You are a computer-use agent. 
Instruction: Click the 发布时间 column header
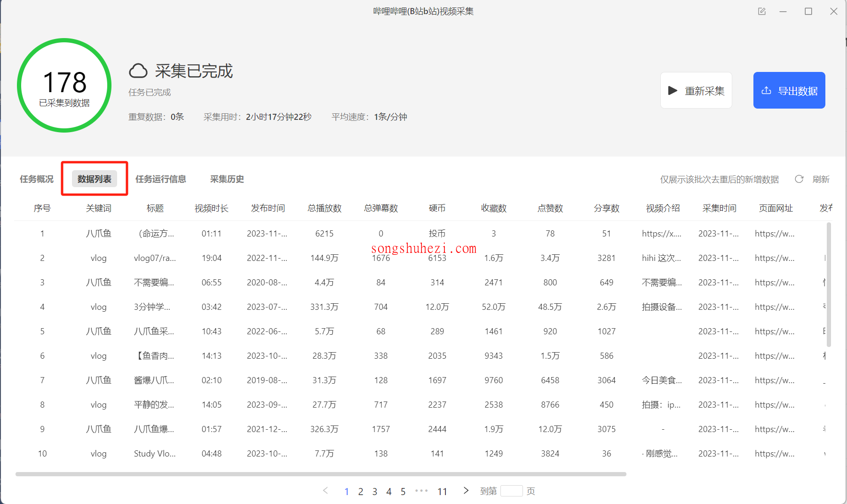(x=268, y=208)
